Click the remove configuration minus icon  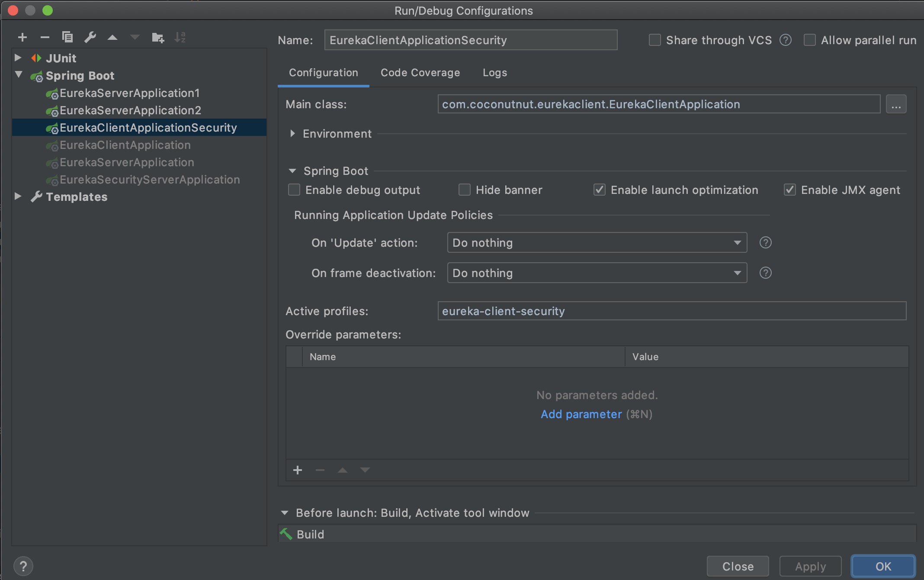[x=45, y=38]
